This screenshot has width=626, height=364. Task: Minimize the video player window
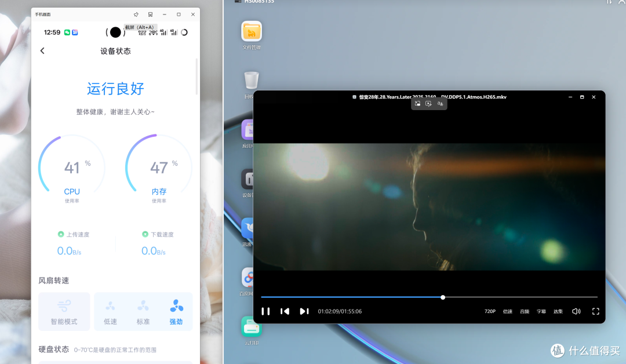click(x=570, y=97)
